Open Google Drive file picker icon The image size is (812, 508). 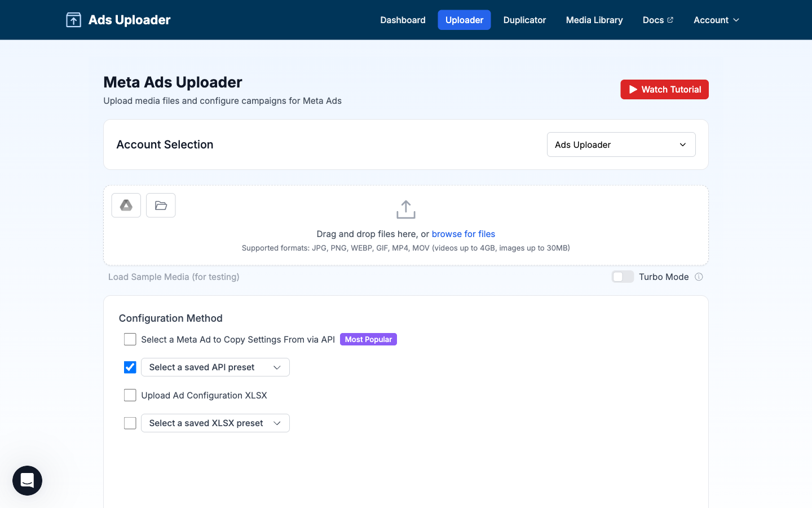point(126,205)
